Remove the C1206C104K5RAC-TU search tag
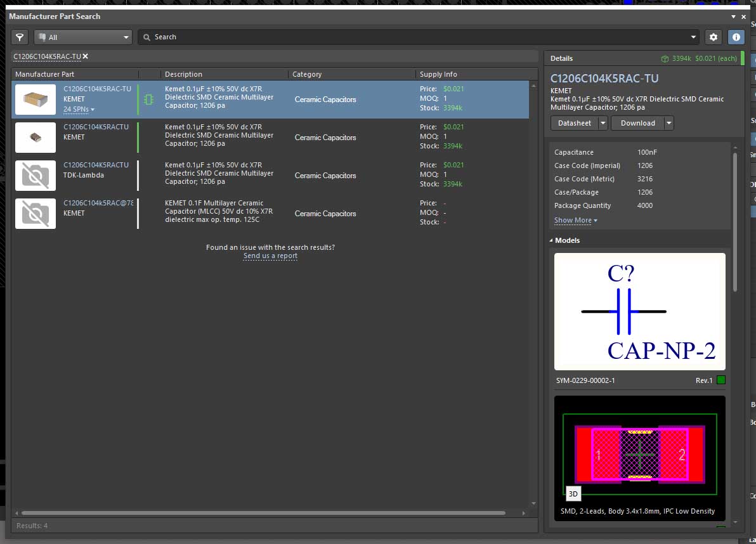This screenshot has height=544, width=756. coord(86,56)
